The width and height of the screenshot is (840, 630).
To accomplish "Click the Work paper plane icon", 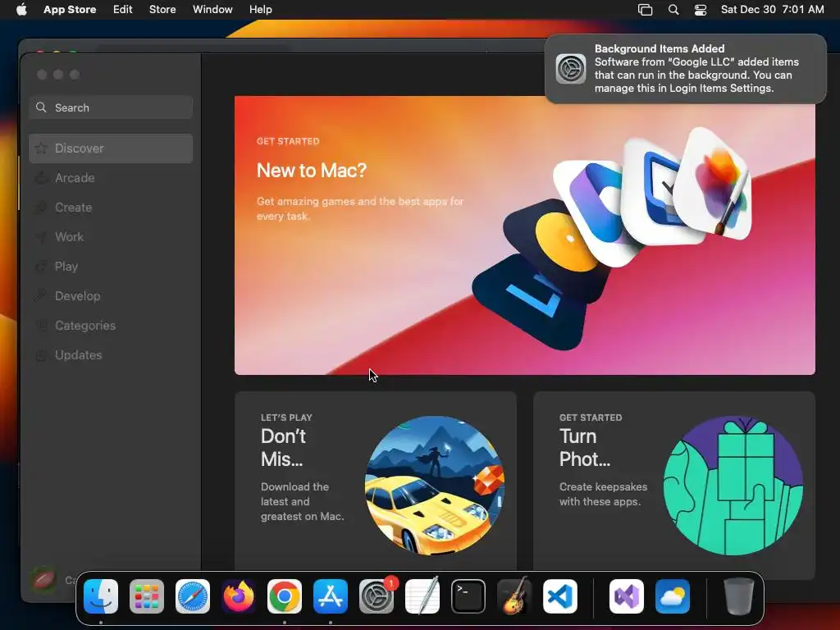I will click(x=41, y=237).
